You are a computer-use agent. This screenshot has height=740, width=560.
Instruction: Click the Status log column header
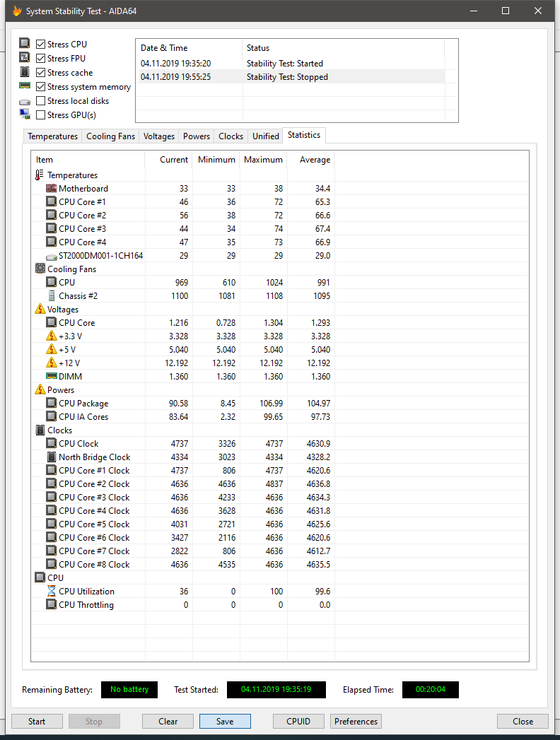pos(343,47)
